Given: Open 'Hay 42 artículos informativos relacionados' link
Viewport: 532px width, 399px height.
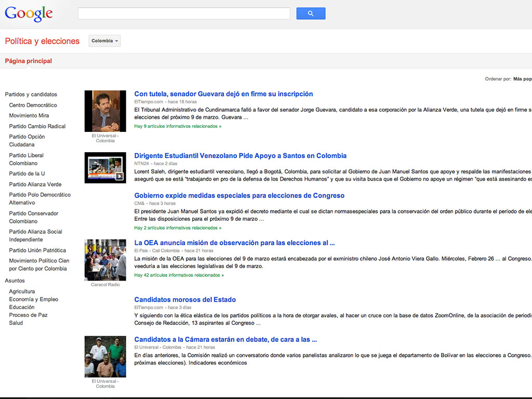Looking at the screenshot, I should [179, 275].
